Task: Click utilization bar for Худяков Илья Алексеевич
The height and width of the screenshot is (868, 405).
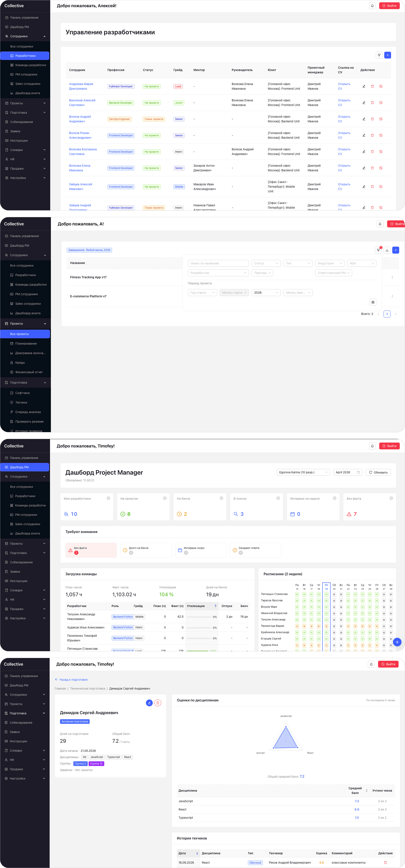Action: 199,627
